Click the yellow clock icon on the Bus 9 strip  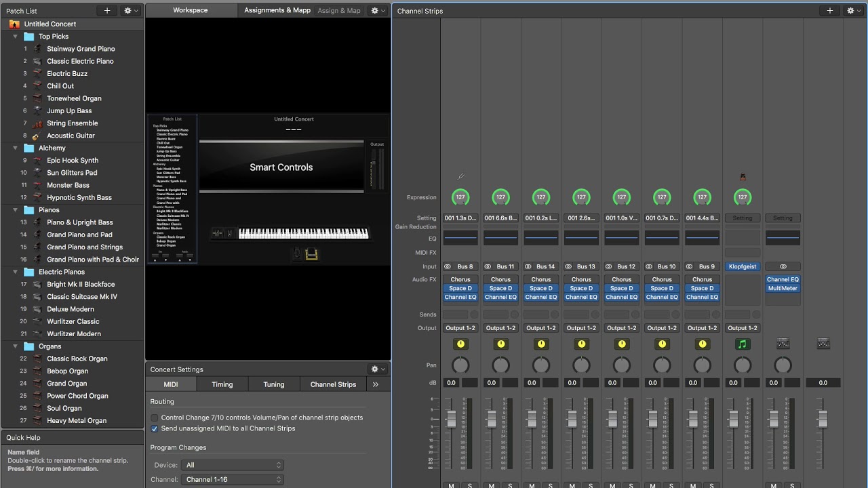click(x=703, y=344)
